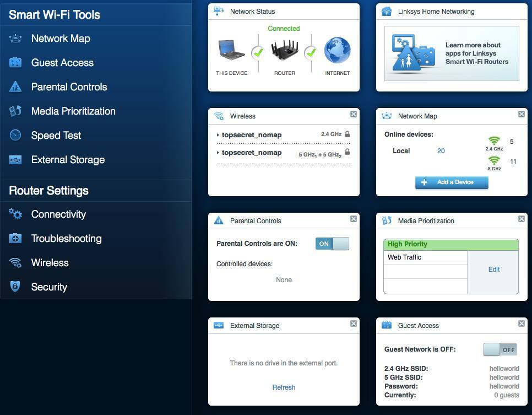
Task: Enable the Guest Network toggle
Action: point(500,349)
